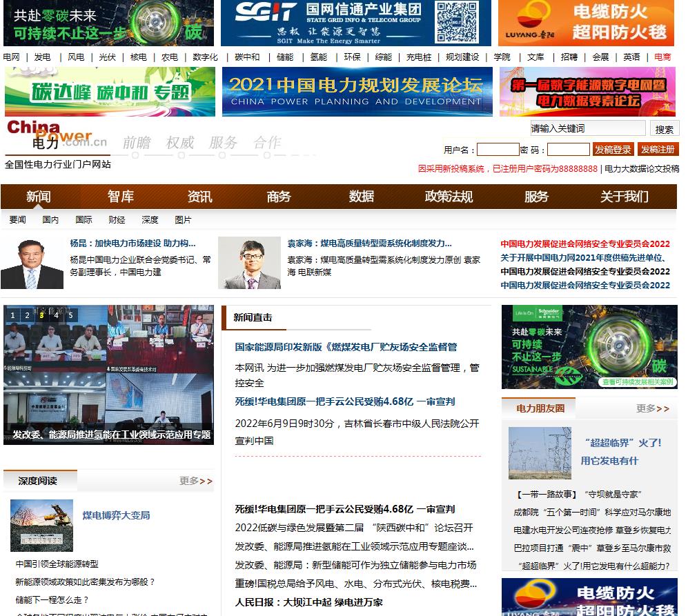Open the 电网 category link

(12, 57)
